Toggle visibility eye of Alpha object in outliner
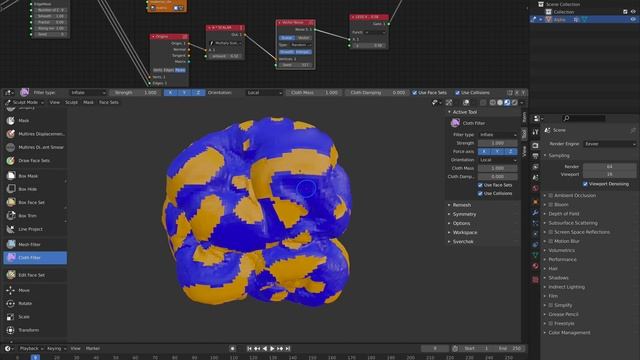This screenshot has height=360, width=640. click(x=633, y=19)
